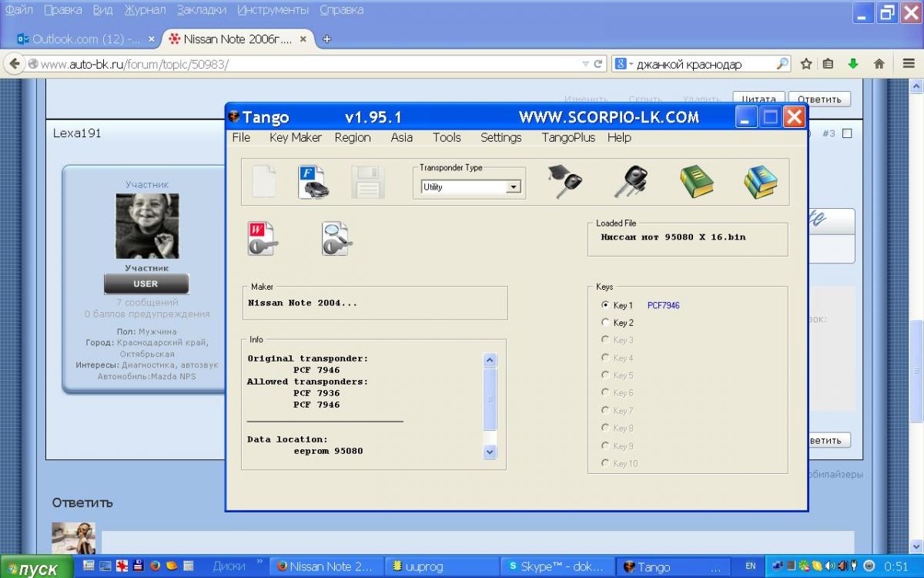Image resolution: width=924 pixels, height=578 pixels.
Task: Open the TangoPlus menu
Action: click(x=568, y=137)
